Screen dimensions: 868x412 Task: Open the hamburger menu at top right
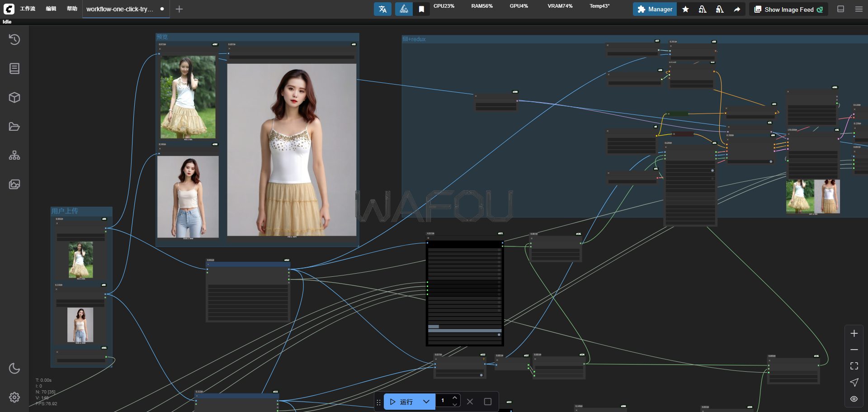click(x=859, y=9)
